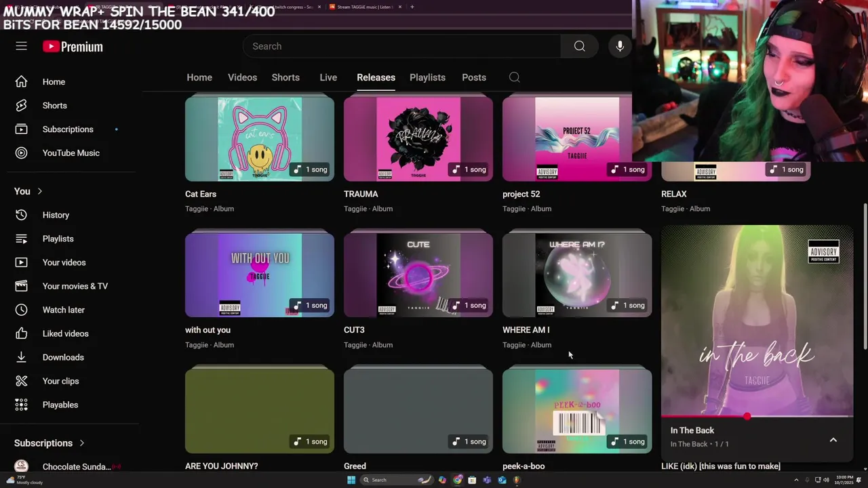Open YouTube Music from sidebar
This screenshot has width=868, height=488.
click(69, 153)
